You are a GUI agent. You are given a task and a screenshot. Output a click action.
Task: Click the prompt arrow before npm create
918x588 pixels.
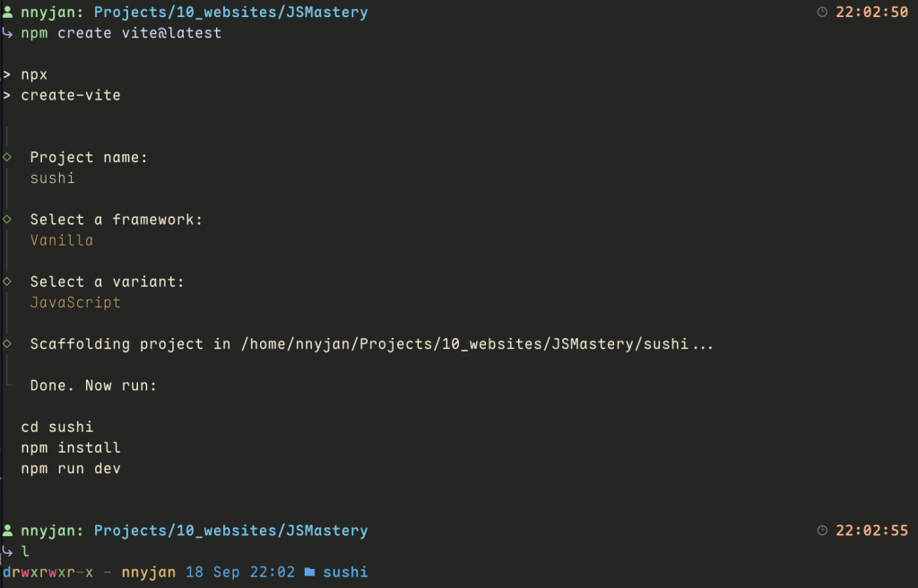point(7,34)
